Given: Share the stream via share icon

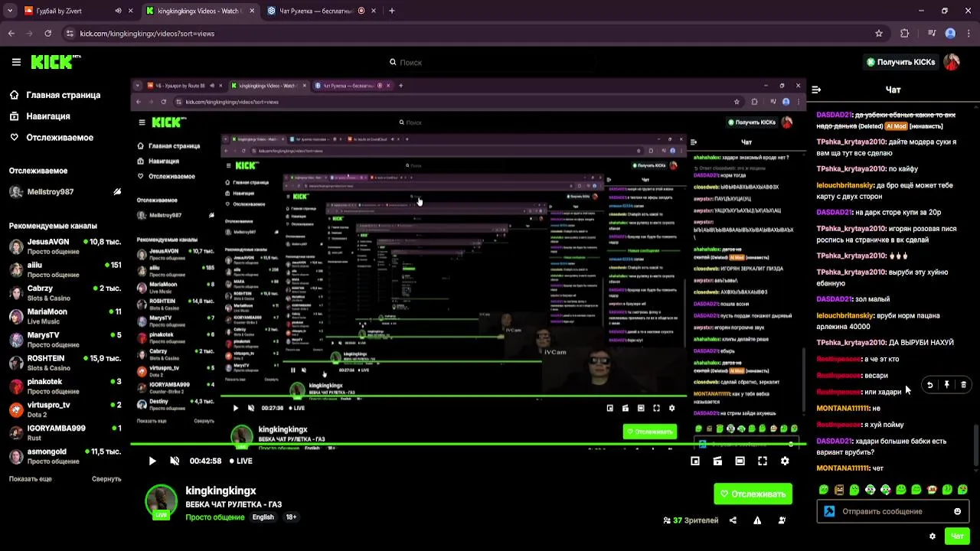Looking at the screenshot, I should pyautogui.click(x=733, y=520).
